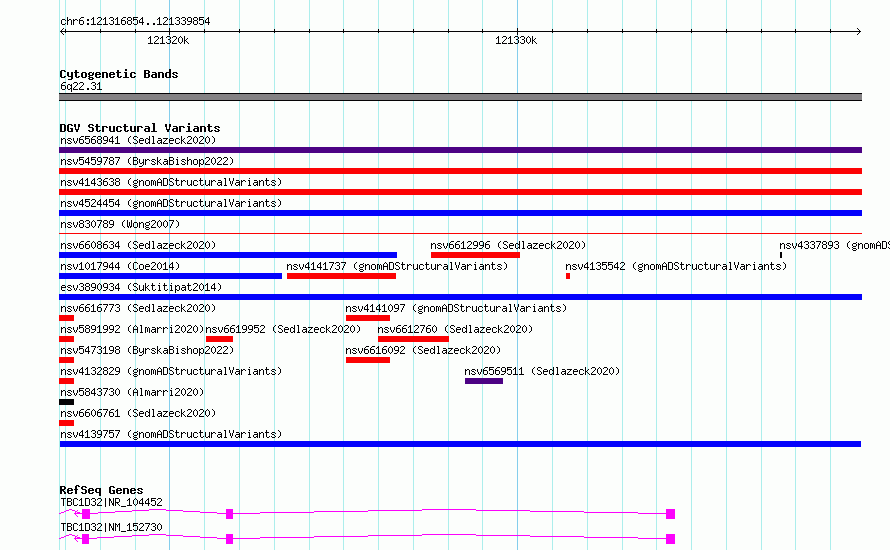Select the nsv830789 (Wong2007) label
The image size is (890, 550).
(x=120, y=224)
